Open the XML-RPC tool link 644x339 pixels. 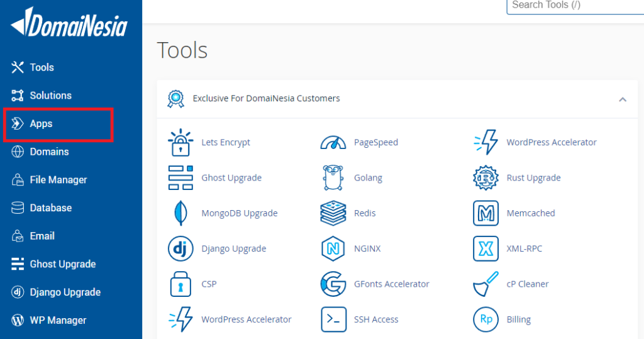[x=524, y=248]
